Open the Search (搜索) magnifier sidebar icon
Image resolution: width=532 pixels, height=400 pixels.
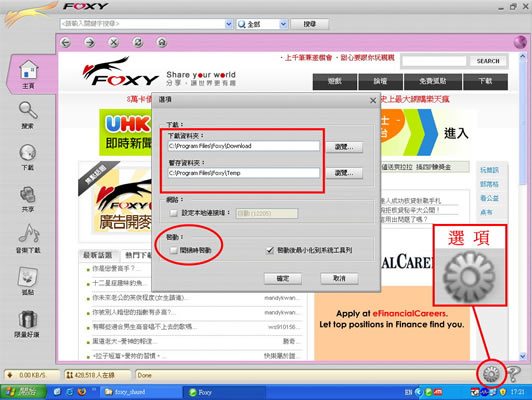[x=28, y=115]
